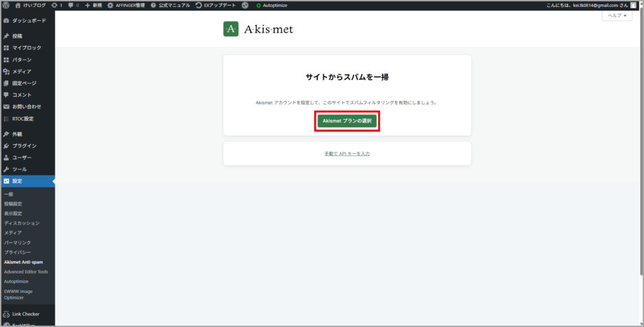This screenshot has width=644, height=327.
Task: Open ダッシュボード in the sidebar
Action: [28, 21]
